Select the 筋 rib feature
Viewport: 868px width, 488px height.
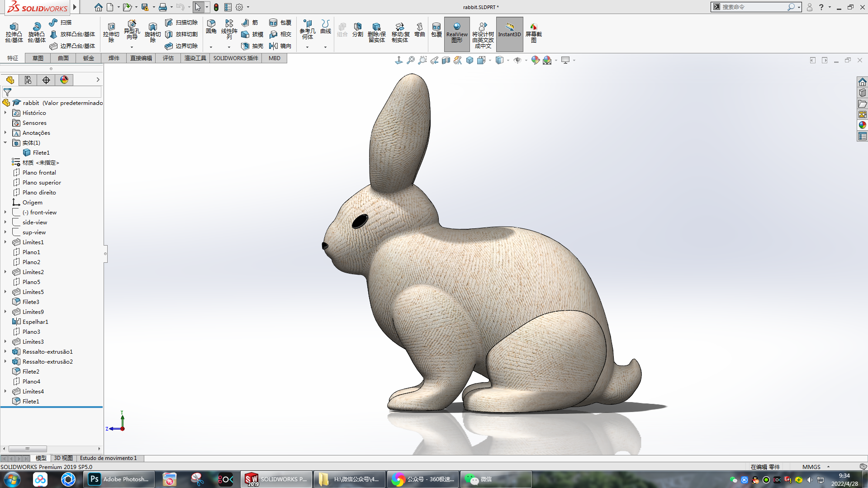pyautogui.click(x=250, y=22)
